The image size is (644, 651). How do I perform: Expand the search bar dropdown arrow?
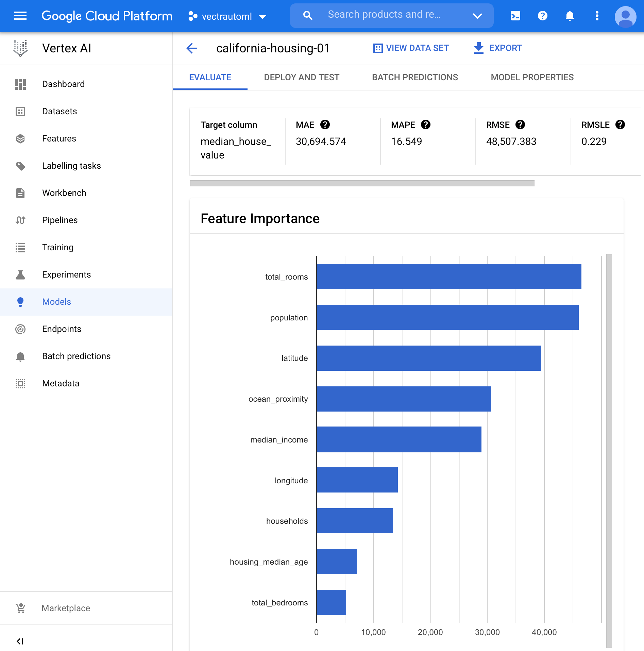coord(477,16)
